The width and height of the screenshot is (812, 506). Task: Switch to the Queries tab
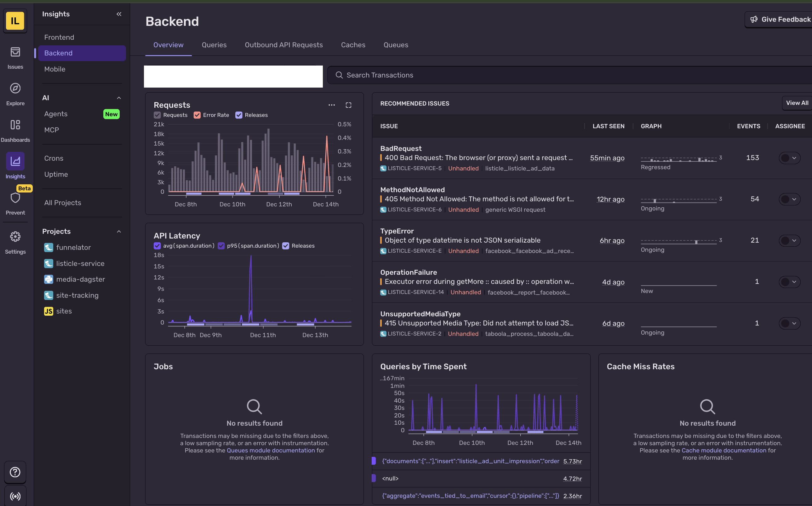214,45
